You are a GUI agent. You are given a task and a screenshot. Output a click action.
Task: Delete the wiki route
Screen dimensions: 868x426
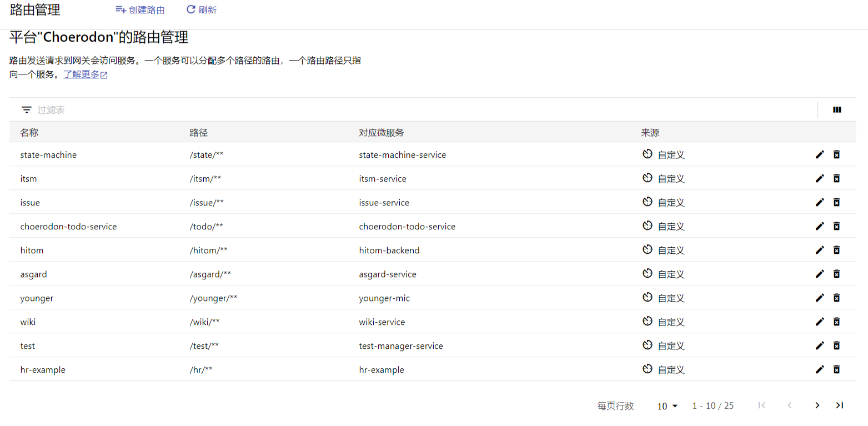(x=836, y=322)
